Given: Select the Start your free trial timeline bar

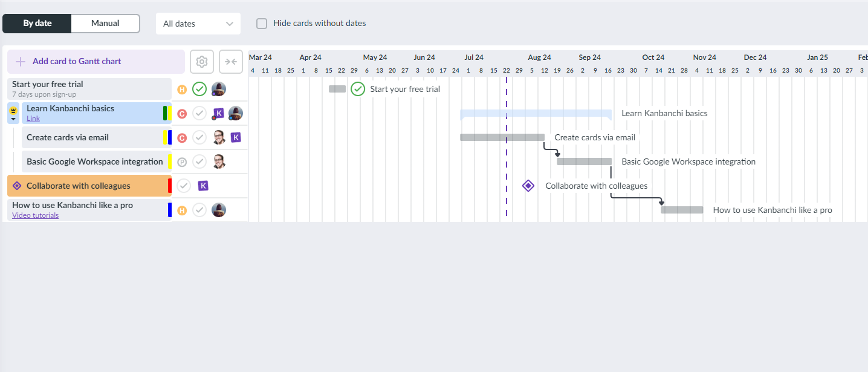Looking at the screenshot, I should (337, 89).
